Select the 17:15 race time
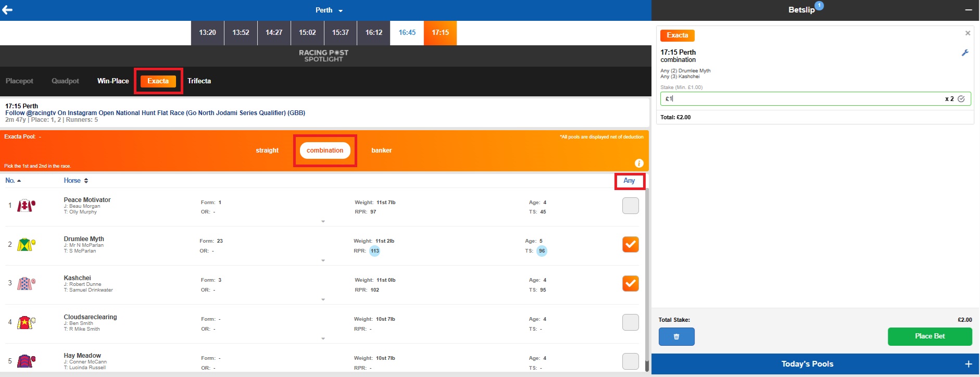Image resolution: width=980 pixels, height=377 pixels. click(441, 33)
